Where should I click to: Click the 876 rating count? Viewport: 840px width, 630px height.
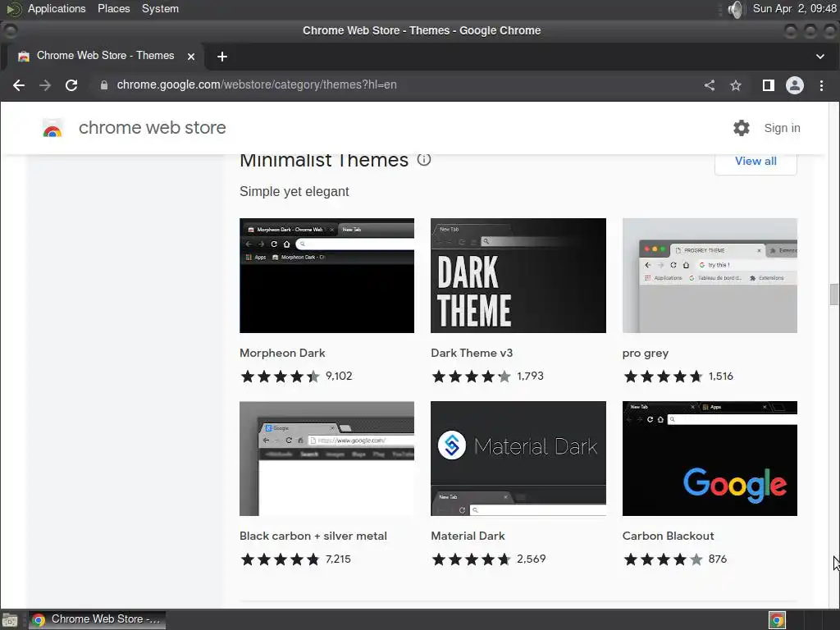point(718,559)
